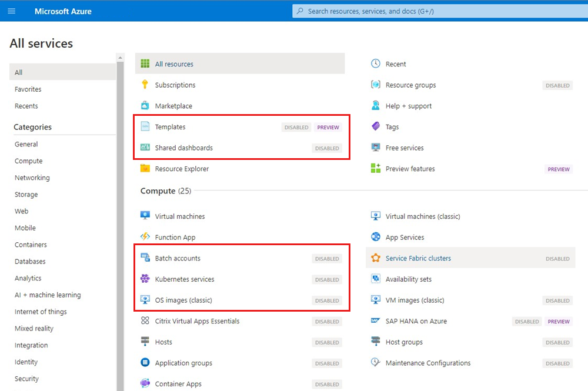Click the Virtual machines icon
The height and width of the screenshot is (391, 588).
(x=145, y=216)
